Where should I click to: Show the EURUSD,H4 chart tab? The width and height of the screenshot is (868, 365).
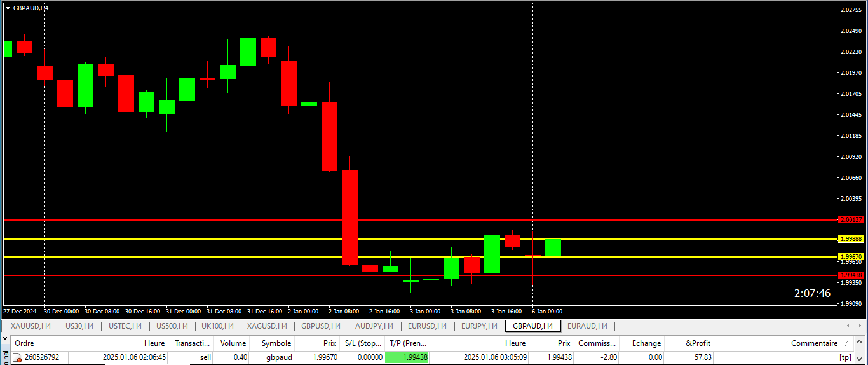point(427,326)
